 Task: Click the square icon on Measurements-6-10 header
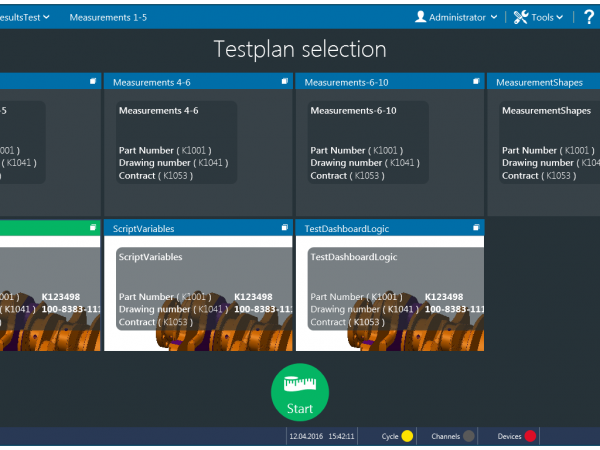click(x=476, y=81)
